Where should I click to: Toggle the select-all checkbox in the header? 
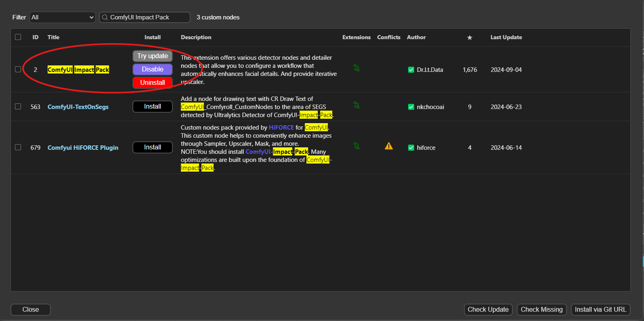click(x=18, y=37)
